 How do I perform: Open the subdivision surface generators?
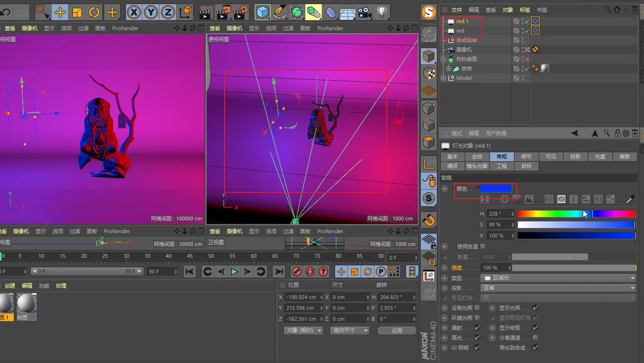coord(297,12)
